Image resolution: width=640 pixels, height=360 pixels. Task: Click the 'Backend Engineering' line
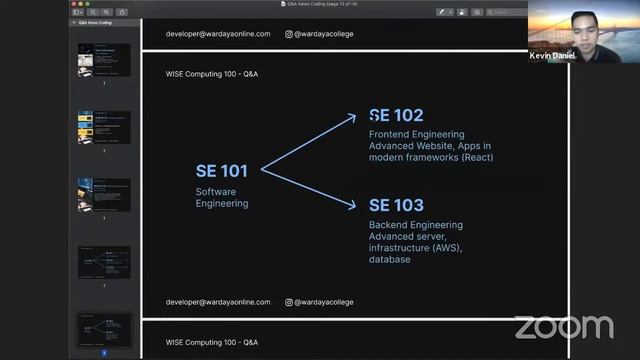tap(416, 225)
